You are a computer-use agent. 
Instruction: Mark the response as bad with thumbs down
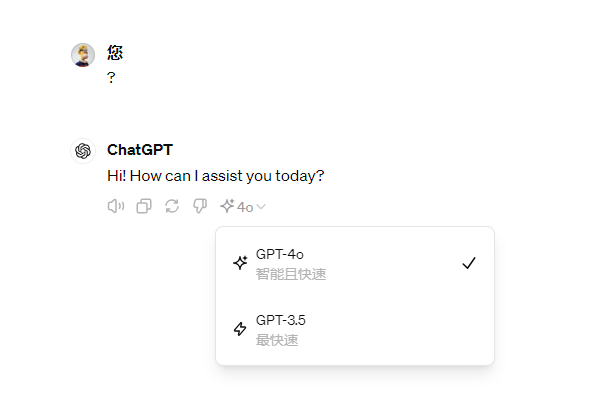200,206
